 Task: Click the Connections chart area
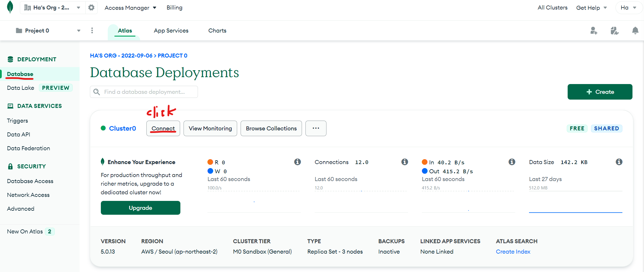[361, 201]
